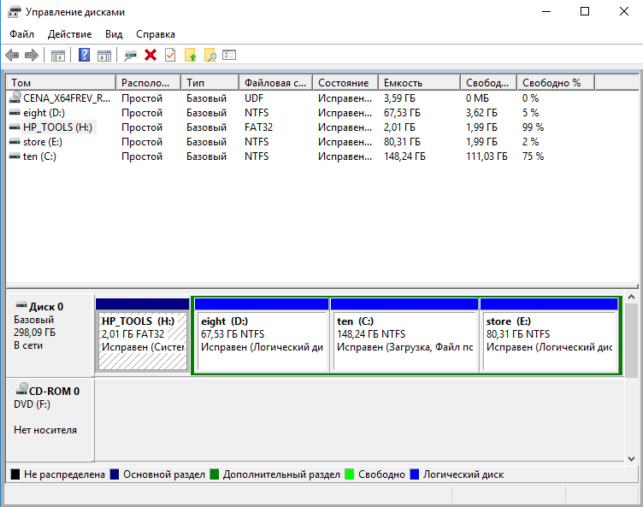This screenshot has width=643, height=507.
Task: Select HP_TOOLS (H:) partition block in disk map
Action: tap(142, 336)
